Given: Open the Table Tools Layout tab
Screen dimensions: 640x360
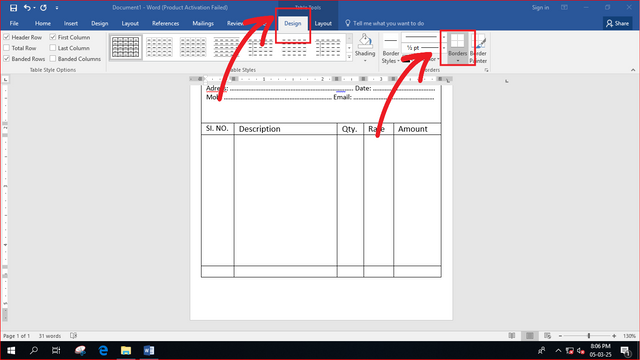Looking at the screenshot, I should [323, 23].
